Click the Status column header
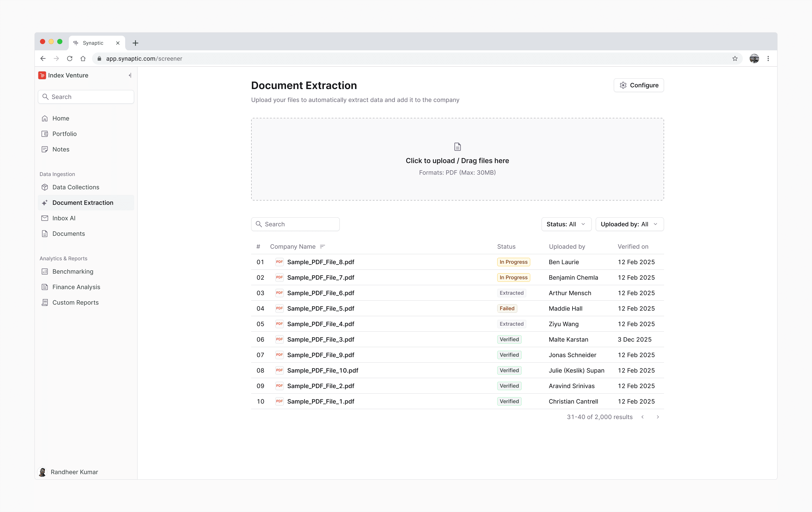The width and height of the screenshot is (812, 512). 506,247
